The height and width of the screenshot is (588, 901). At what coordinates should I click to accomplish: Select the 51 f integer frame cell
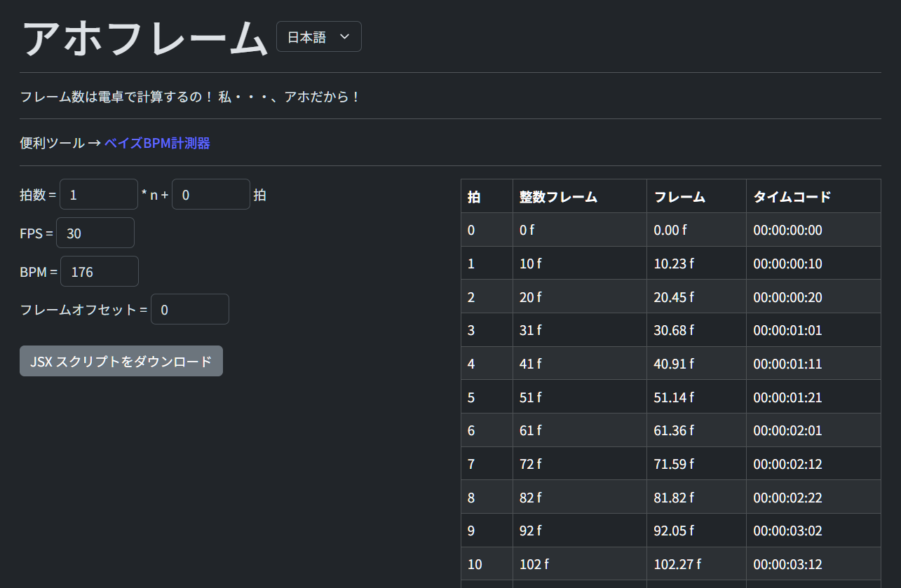531,397
